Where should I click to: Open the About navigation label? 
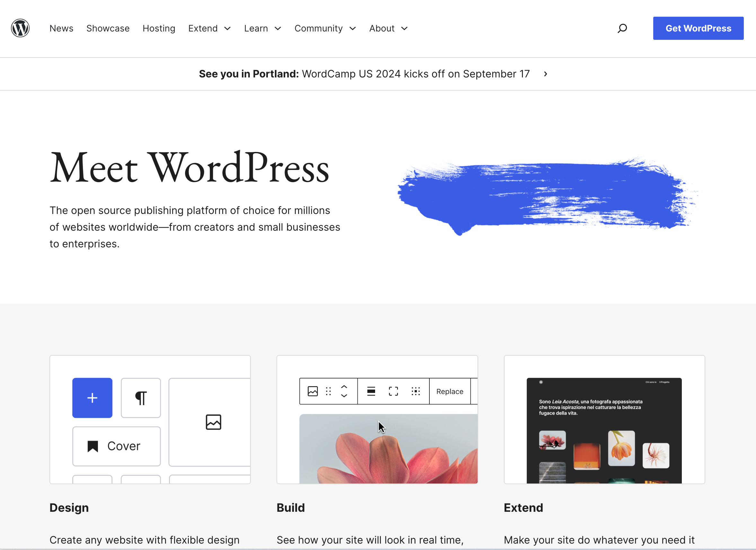(382, 28)
